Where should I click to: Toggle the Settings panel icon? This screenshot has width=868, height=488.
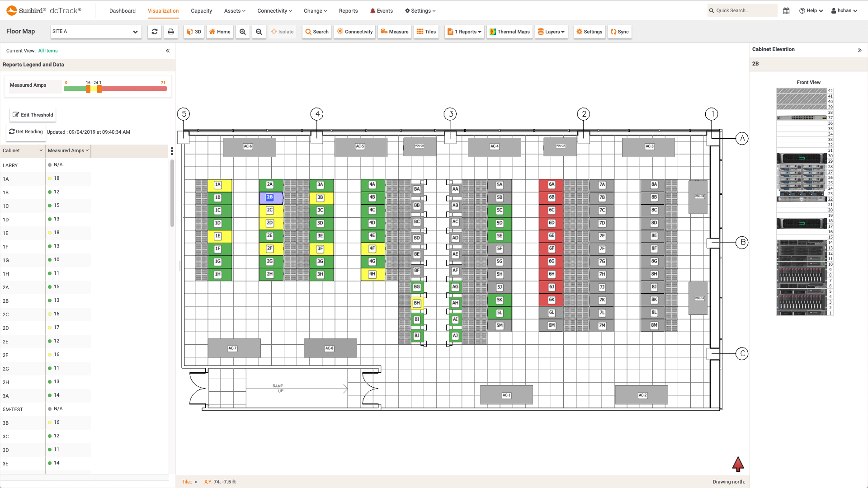589,32
